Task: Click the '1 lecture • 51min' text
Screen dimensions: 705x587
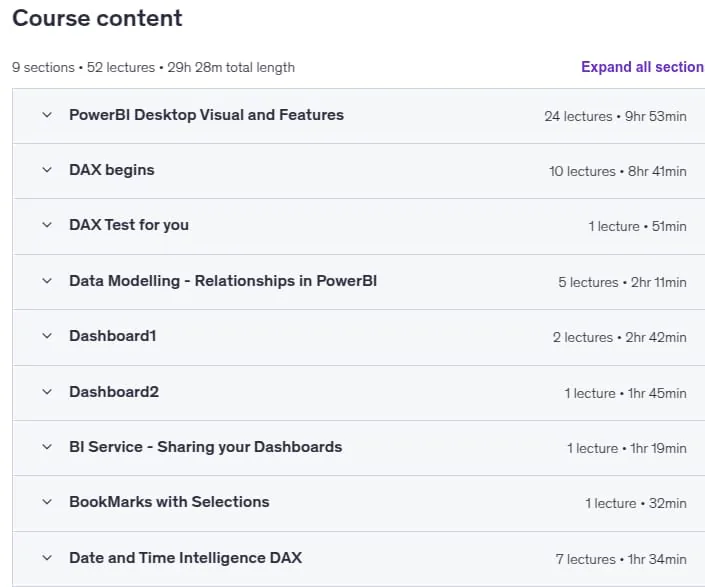Action: pyautogui.click(x=637, y=226)
